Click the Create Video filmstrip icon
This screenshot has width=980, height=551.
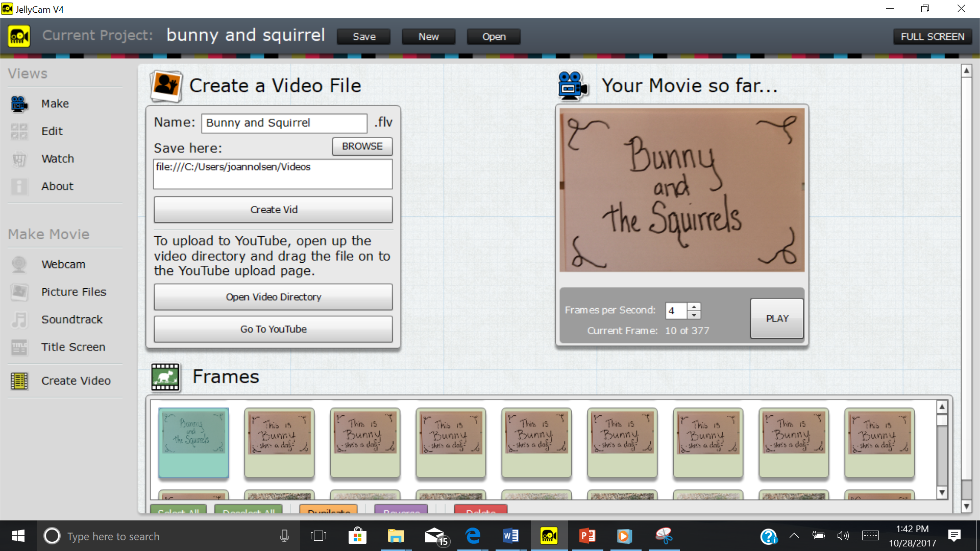(x=19, y=381)
